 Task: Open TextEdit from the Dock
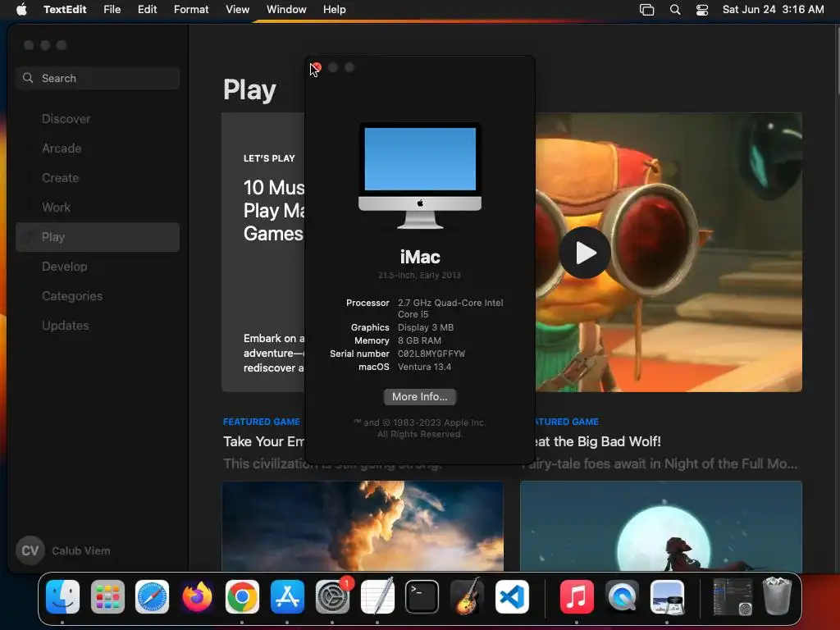377,597
